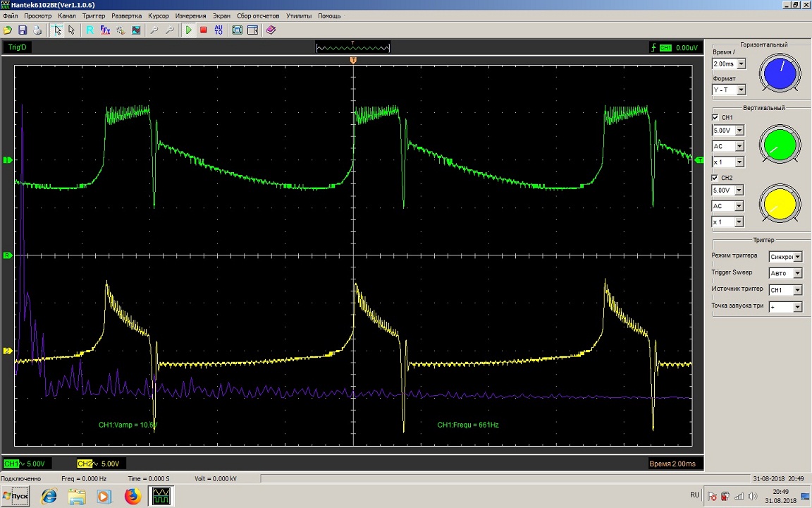Screen dimensions: 812x508
Task: Open the Trigger Sweep Авто dropdown
Action: pyautogui.click(x=797, y=273)
